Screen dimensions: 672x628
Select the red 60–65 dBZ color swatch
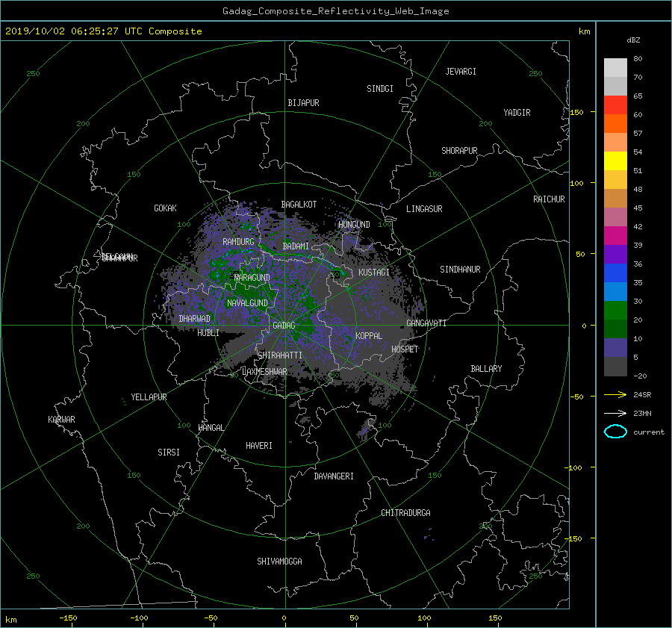click(615, 105)
